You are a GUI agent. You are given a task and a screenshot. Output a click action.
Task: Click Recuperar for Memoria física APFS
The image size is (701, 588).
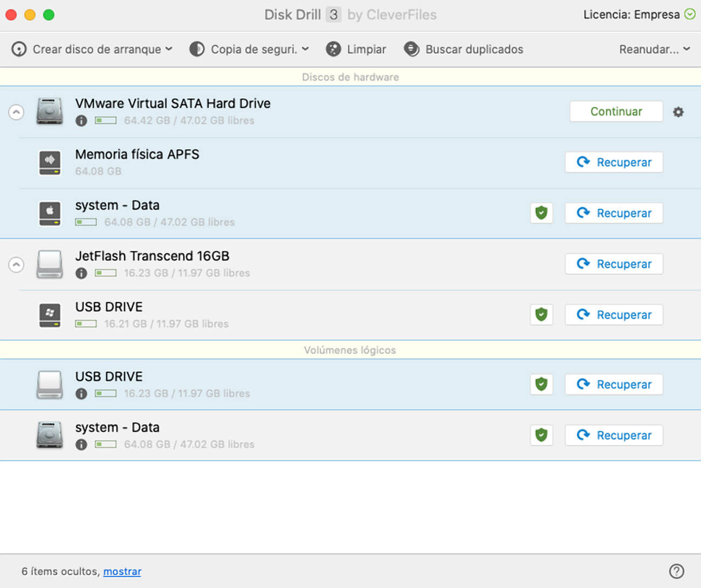coord(614,162)
